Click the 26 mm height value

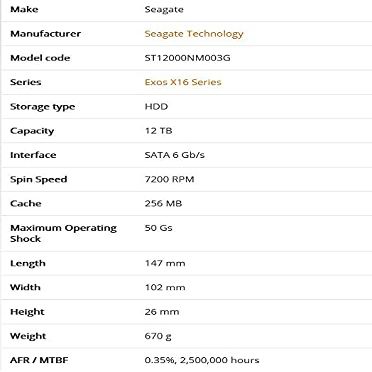point(162,312)
